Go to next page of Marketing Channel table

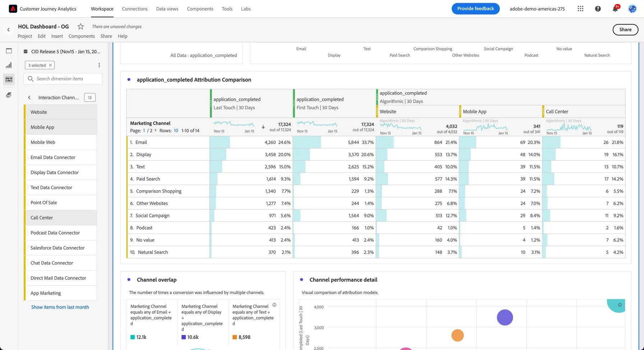[x=155, y=130]
